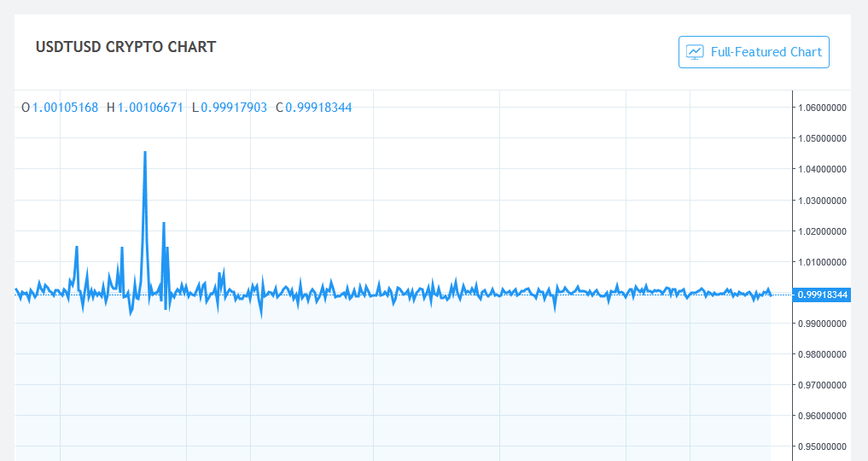Screen dimensions: 868x461
Task: Click the 0.96000000 price axis label
Action: [822, 416]
